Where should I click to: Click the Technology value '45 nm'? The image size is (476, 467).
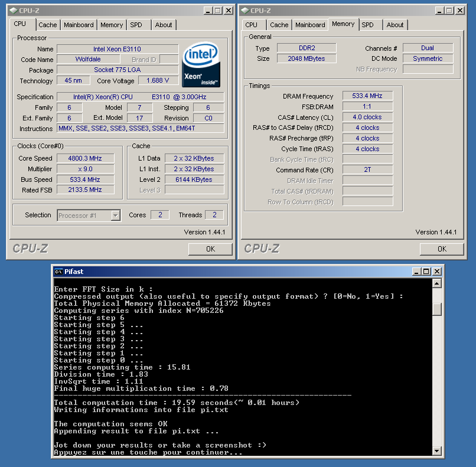point(73,80)
